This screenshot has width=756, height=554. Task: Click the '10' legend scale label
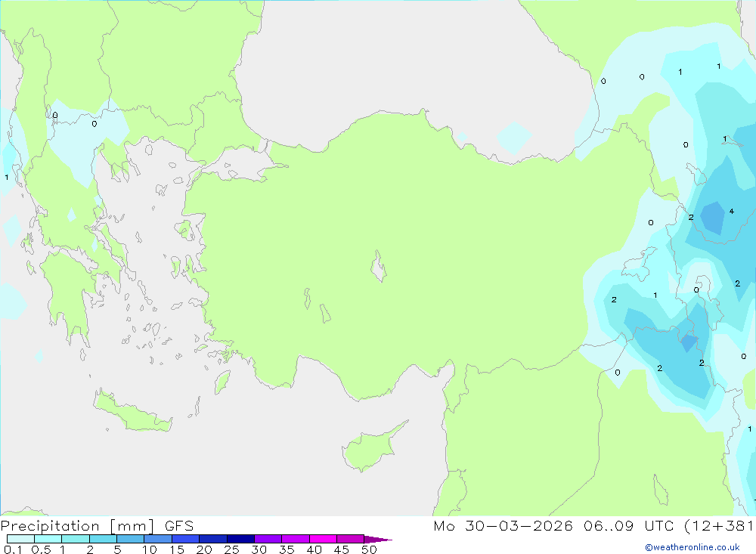[x=150, y=549]
